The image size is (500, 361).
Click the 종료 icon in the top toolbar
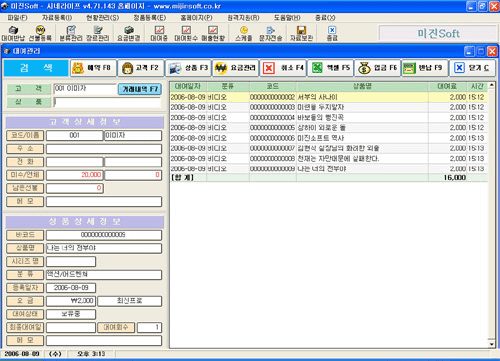coord(332,34)
